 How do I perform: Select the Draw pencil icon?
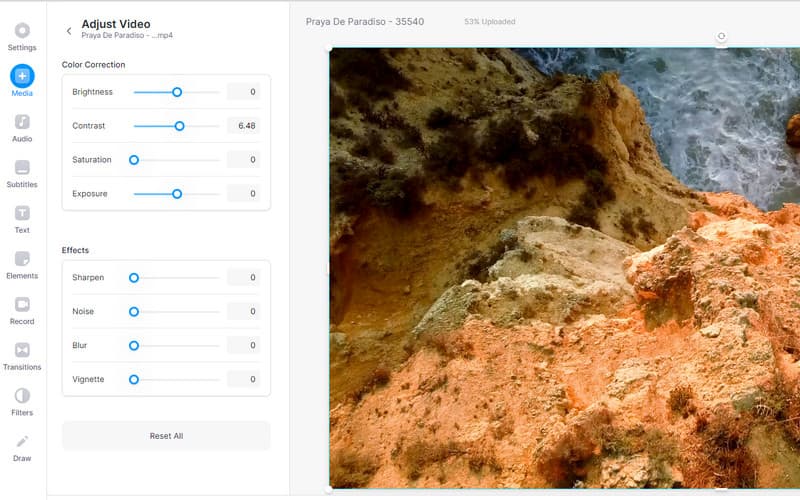22,441
